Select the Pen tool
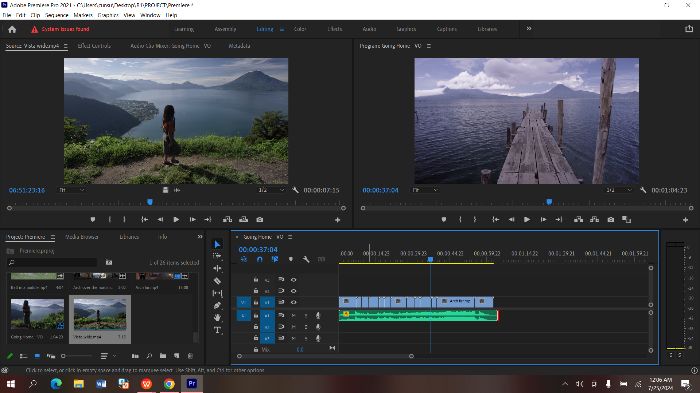This screenshot has width=700, height=393. pyautogui.click(x=217, y=305)
